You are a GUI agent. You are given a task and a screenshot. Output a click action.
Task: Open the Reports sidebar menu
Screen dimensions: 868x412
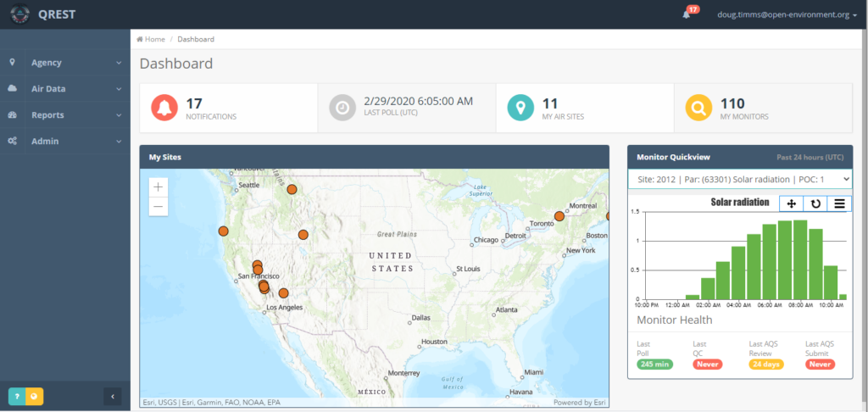[65, 115]
